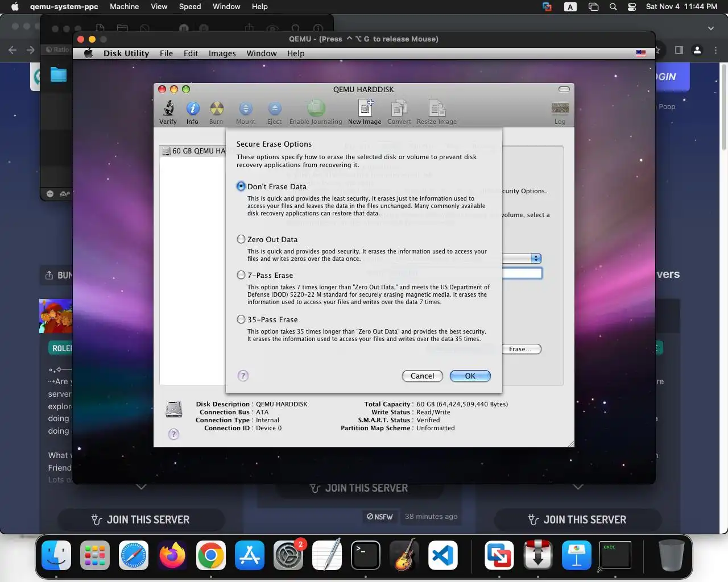Click the NSFW tag in browser page
Image resolution: width=728 pixels, height=582 pixels.
click(380, 517)
